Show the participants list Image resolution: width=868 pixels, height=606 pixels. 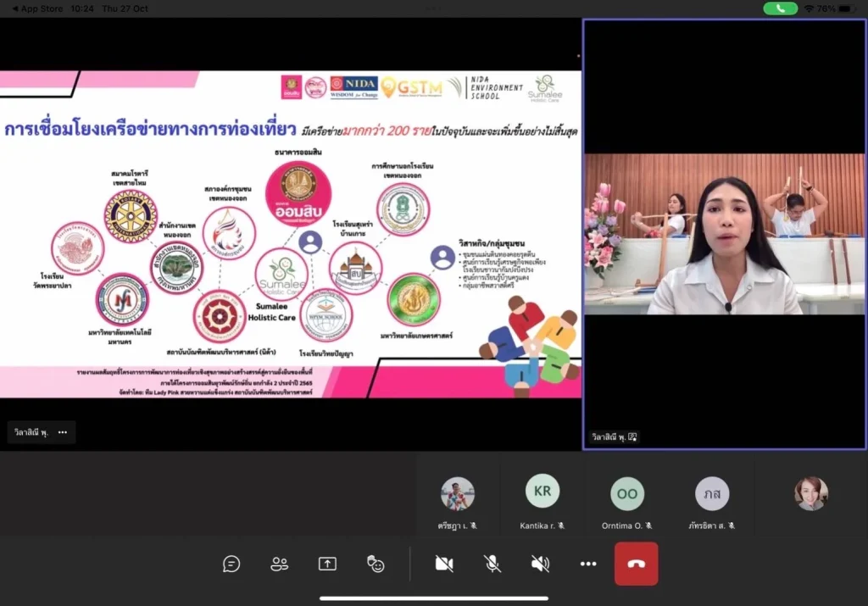280,564
